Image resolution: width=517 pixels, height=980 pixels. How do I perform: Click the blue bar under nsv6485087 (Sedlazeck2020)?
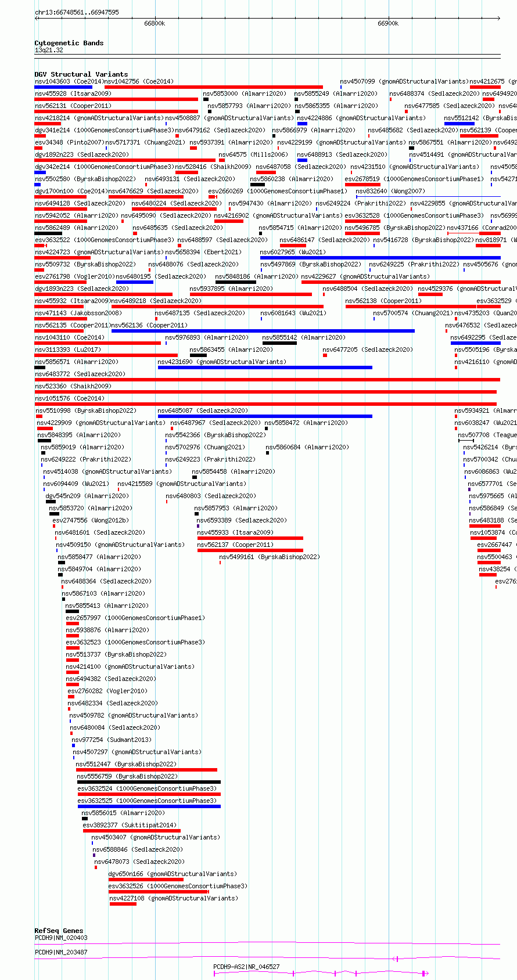265,416
